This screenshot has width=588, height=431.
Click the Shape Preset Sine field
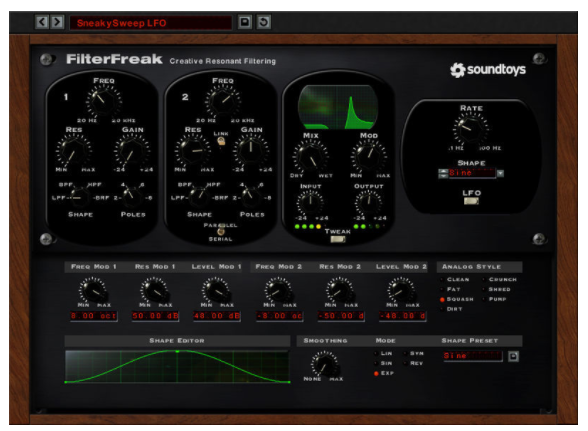(x=472, y=356)
